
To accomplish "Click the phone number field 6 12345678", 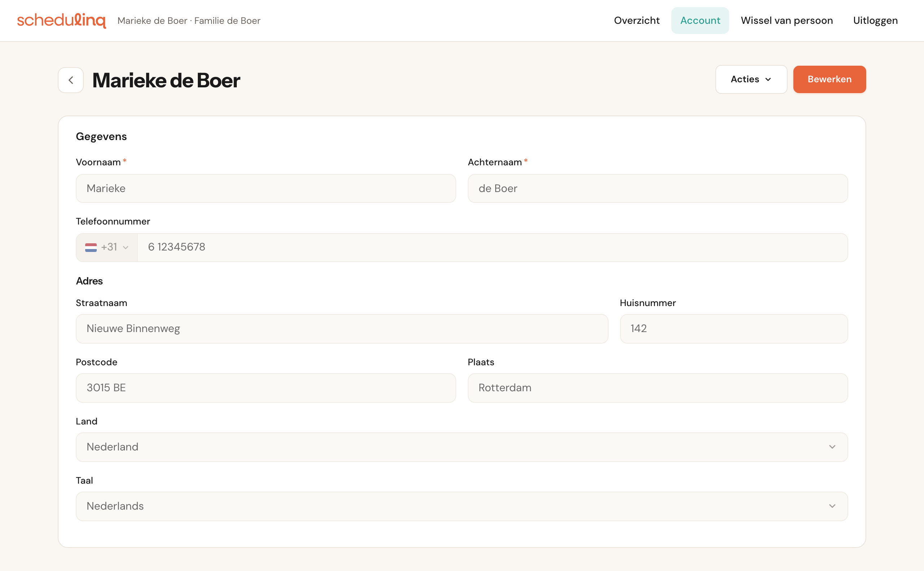I will pyautogui.click(x=492, y=247).
